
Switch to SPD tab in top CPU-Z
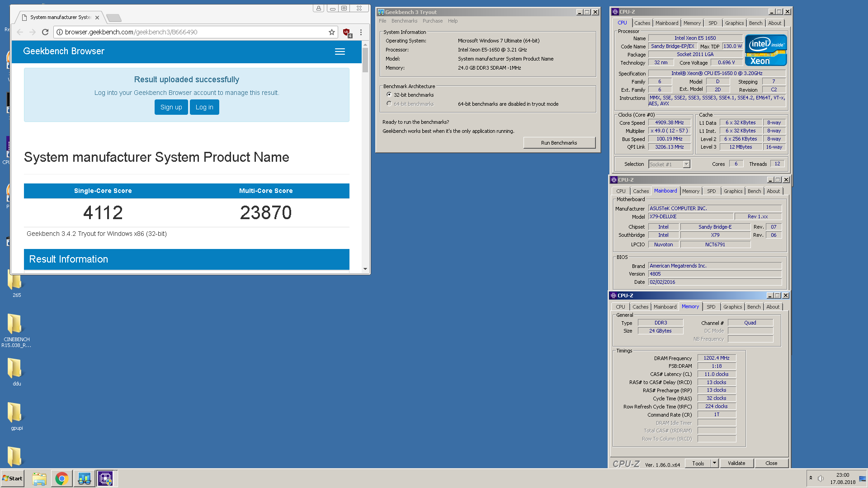(x=712, y=23)
